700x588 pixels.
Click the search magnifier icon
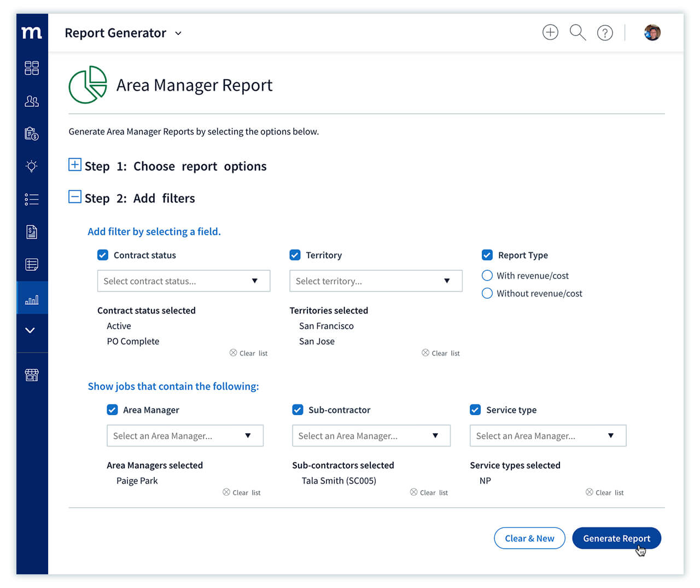577,33
